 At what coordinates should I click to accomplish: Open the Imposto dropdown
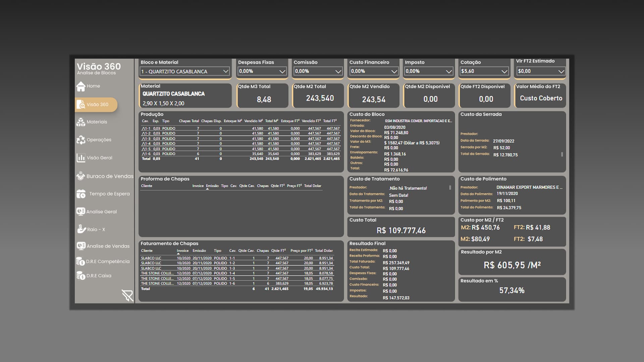tap(429, 71)
